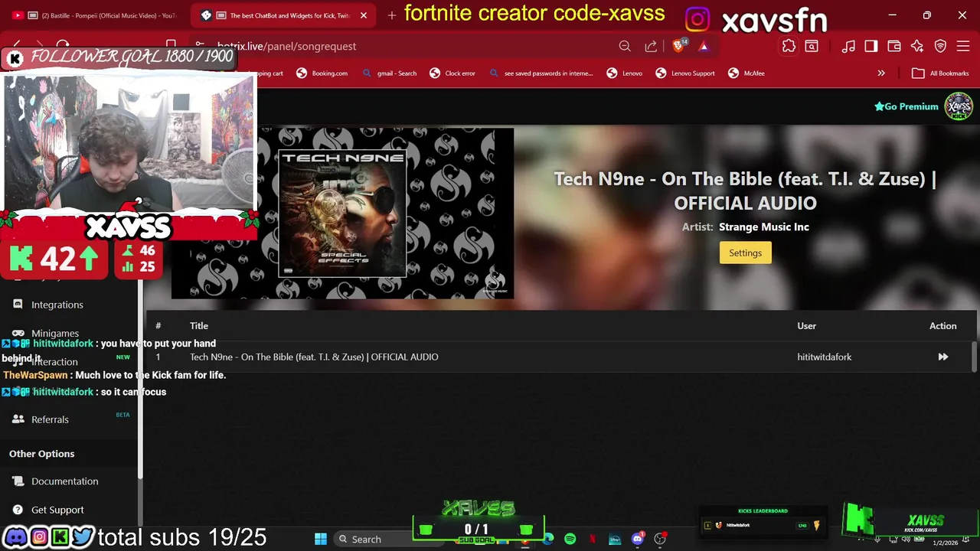Open the XAVSS profile avatar menu
The height and width of the screenshot is (551, 980).
click(959, 106)
